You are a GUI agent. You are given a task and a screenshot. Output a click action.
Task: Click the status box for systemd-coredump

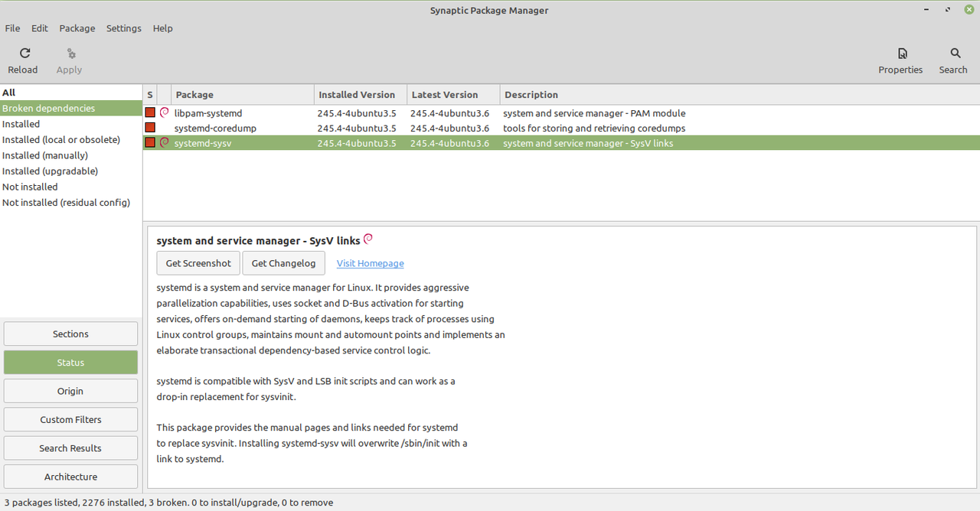pos(150,128)
